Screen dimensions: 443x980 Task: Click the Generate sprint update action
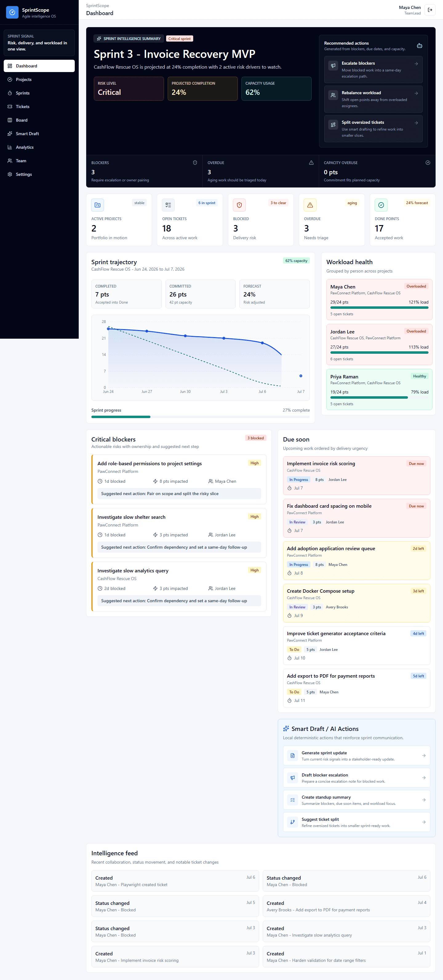357,756
